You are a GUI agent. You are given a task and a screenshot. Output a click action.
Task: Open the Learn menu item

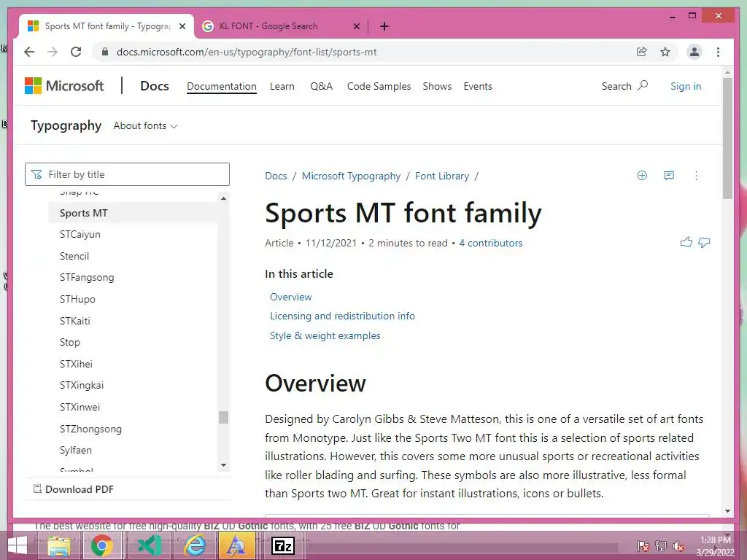pos(282,86)
